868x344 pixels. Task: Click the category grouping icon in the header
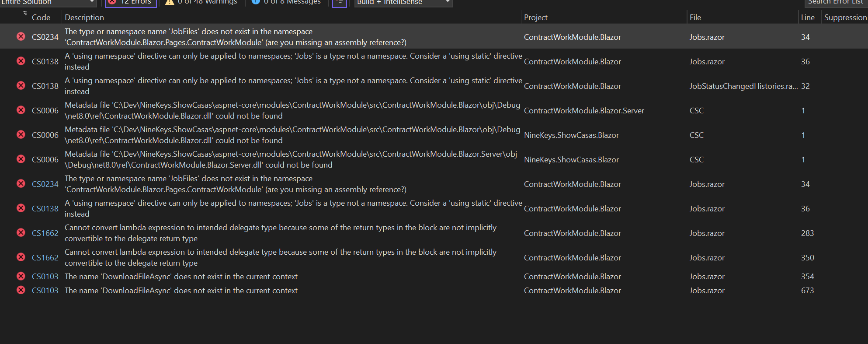[x=24, y=14]
